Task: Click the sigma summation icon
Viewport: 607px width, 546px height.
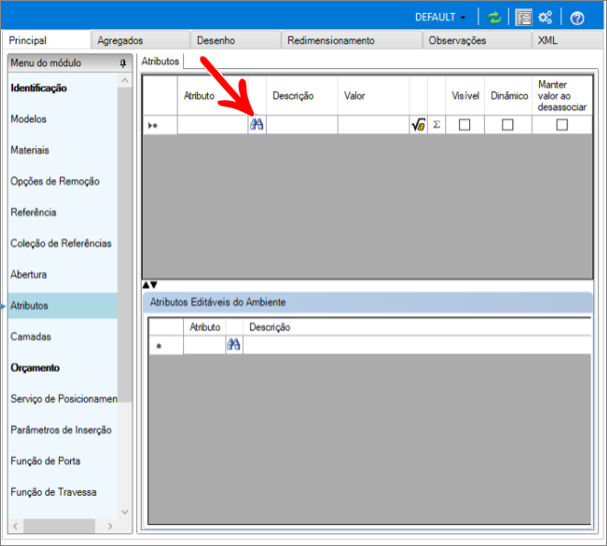Action: click(x=436, y=125)
